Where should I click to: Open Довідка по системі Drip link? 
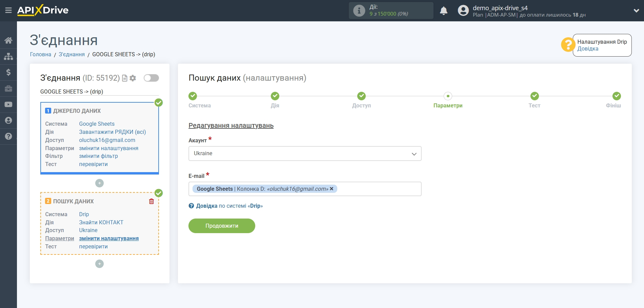229,206
